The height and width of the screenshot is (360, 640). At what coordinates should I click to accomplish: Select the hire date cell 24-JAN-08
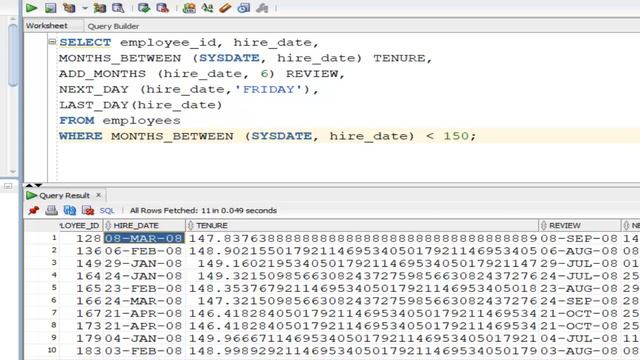(144, 276)
